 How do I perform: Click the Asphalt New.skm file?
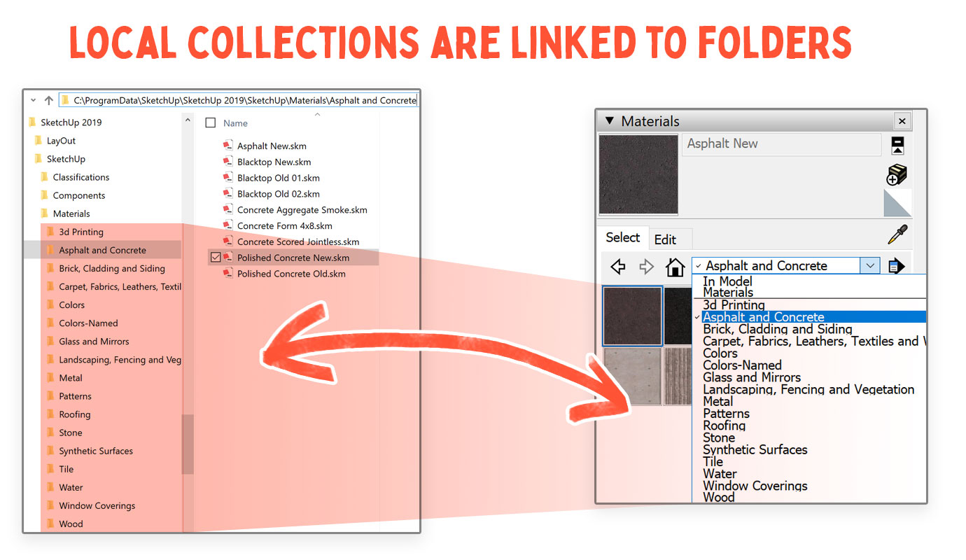272,146
